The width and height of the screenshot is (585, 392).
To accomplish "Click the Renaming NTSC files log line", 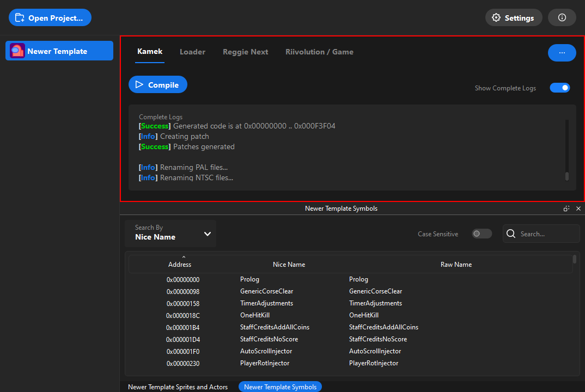I will tap(186, 177).
